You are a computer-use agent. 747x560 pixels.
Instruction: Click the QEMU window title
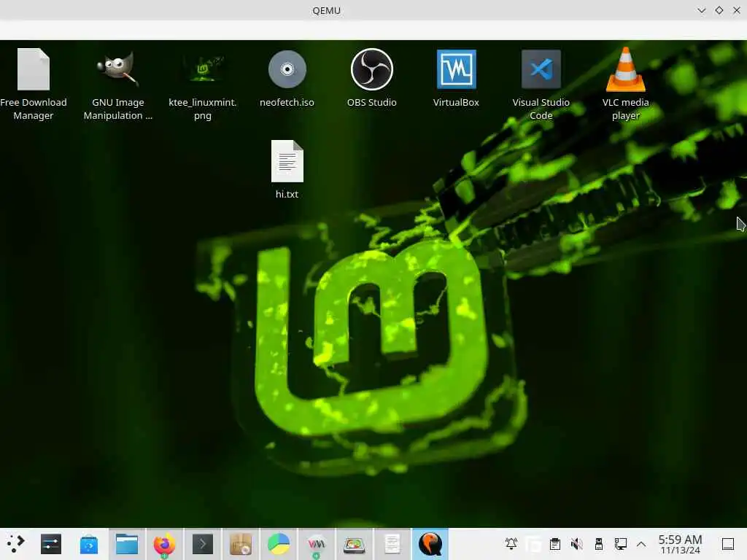click(326, 10)
